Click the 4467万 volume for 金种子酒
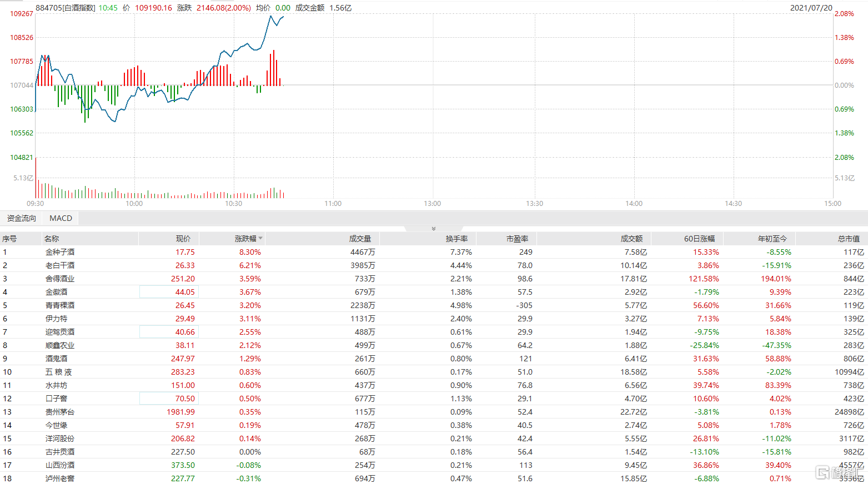This screenshot has width=868, height=484. 363,252
